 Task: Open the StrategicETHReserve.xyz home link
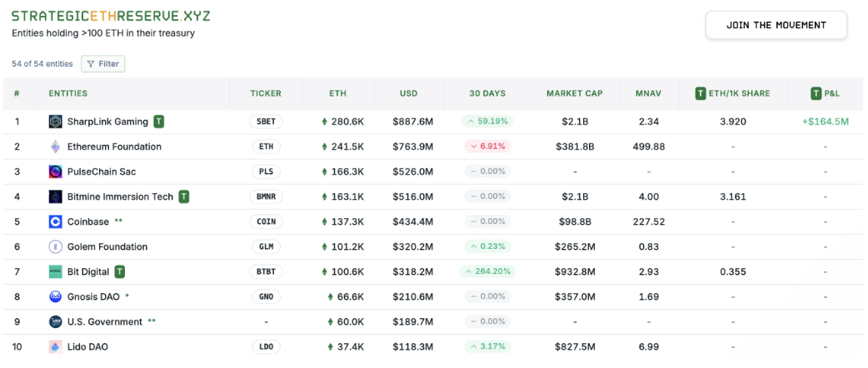click(111, 16)
